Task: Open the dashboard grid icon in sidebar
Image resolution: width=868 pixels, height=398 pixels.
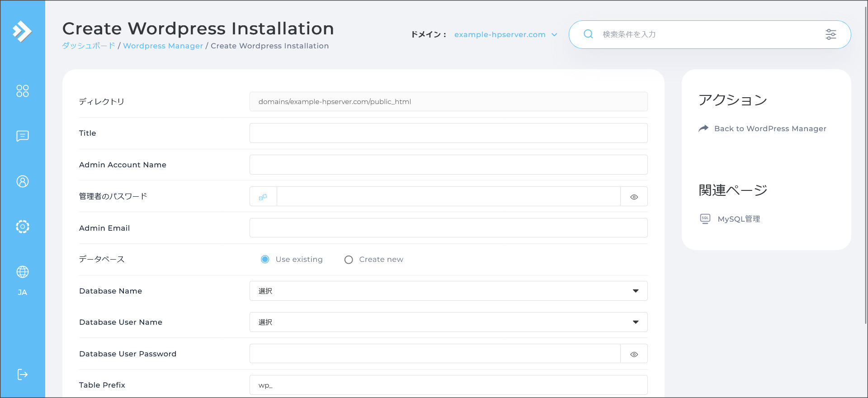Action: click(x=22, y=91)
